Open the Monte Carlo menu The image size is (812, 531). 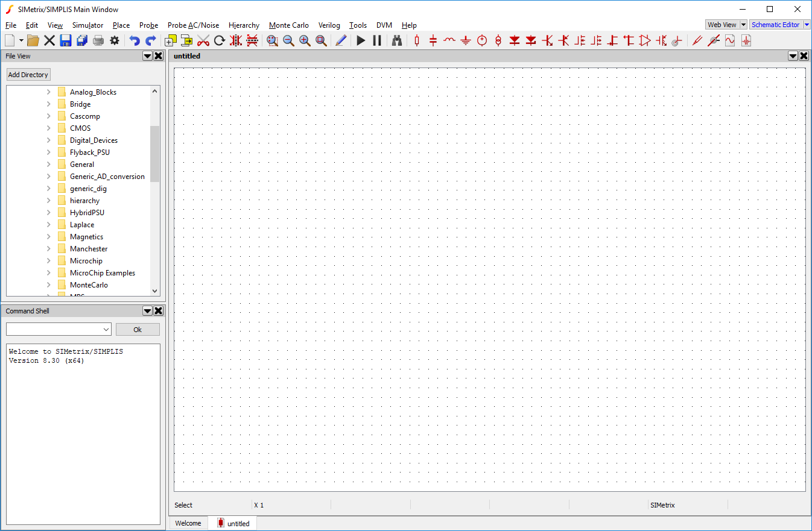(289, 25)
